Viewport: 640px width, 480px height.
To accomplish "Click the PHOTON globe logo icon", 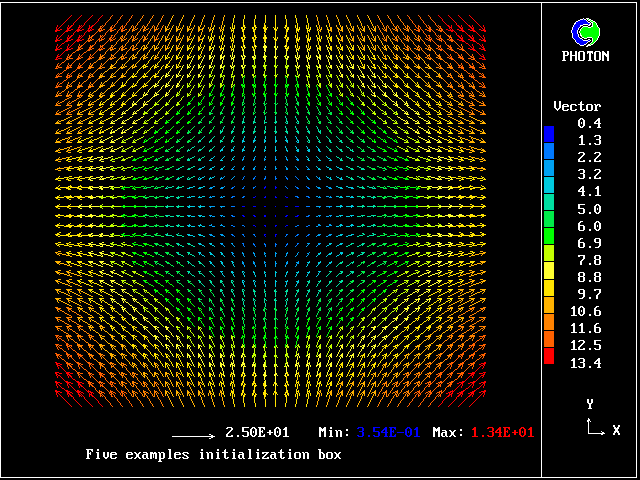I will [x=585, y=32].
